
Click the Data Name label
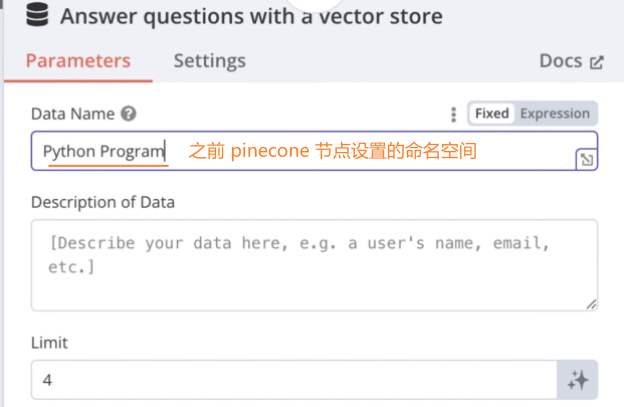pyautogui.click(x=72, y=114)
